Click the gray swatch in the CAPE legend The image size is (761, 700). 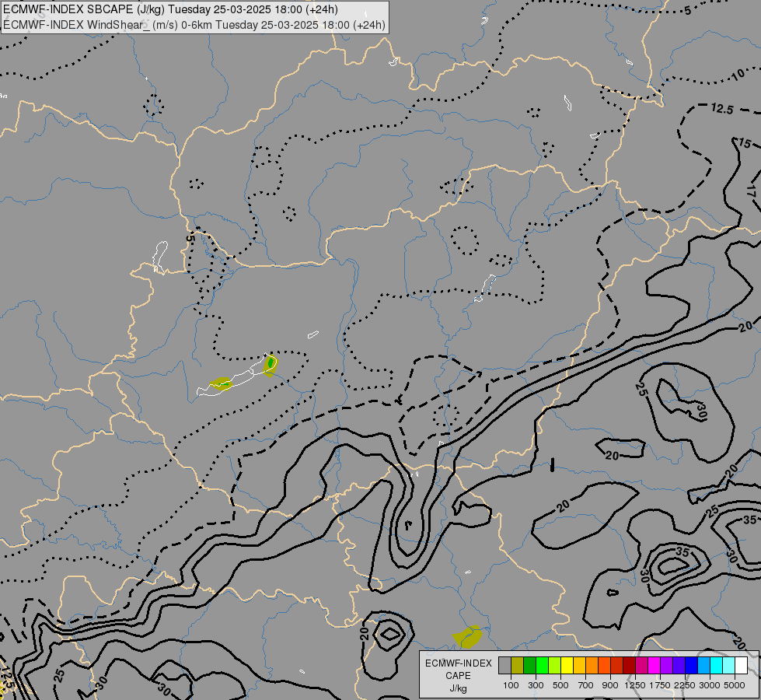pyautogui.click(x=504, y=666)
